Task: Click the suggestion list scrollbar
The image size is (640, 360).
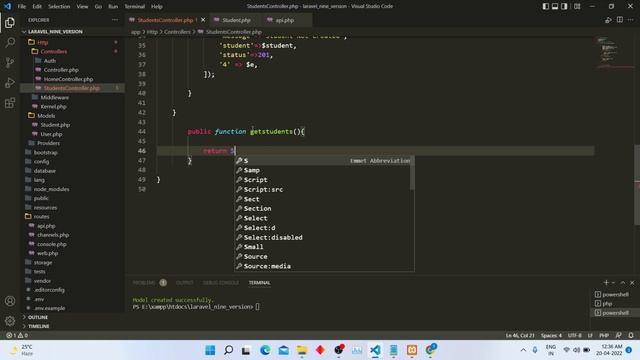Action: 412,173
